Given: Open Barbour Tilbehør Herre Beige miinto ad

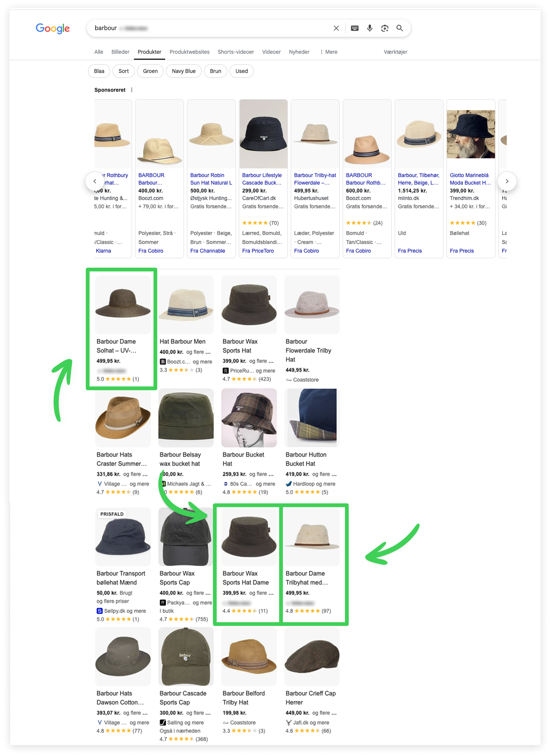Looking at the screenshot, I should (x=419, y=179).
